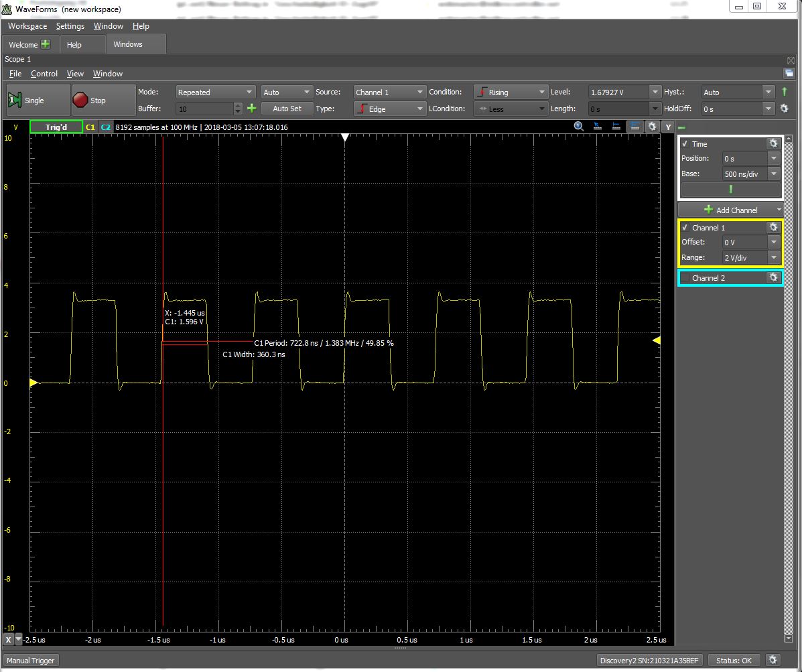This screenshot has height=672, width=802.
Task: Click the Manual Trigger button
Action: point(31,660)
